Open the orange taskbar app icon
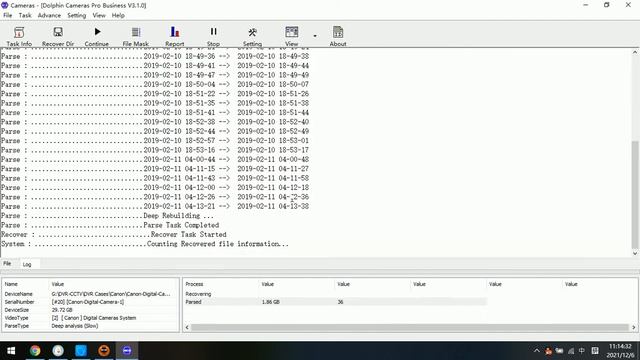The width and height of the screenshot is (640, 360). [104, 351]
